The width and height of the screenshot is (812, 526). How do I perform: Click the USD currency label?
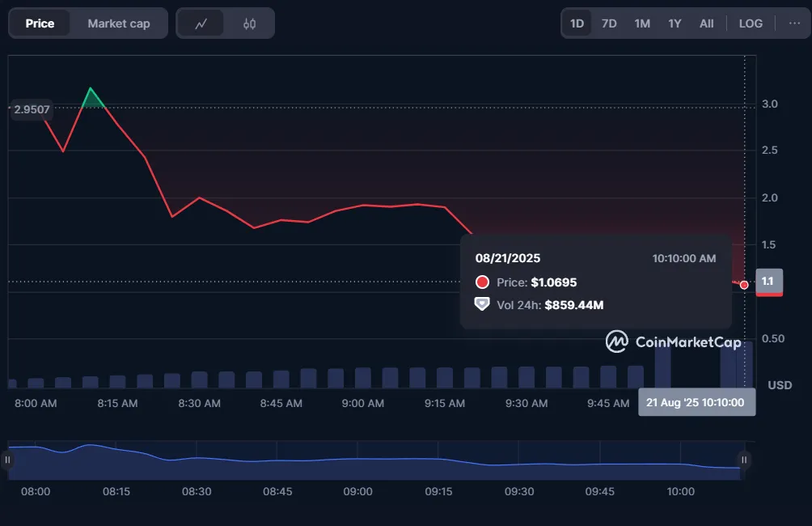click(779, 385)
